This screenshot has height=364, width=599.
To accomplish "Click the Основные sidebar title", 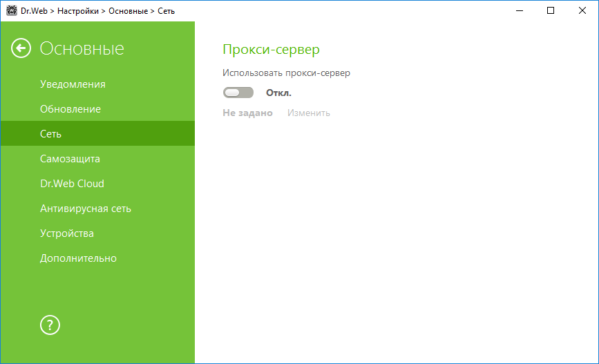I will pyautogui.click(x=82, y=48).
